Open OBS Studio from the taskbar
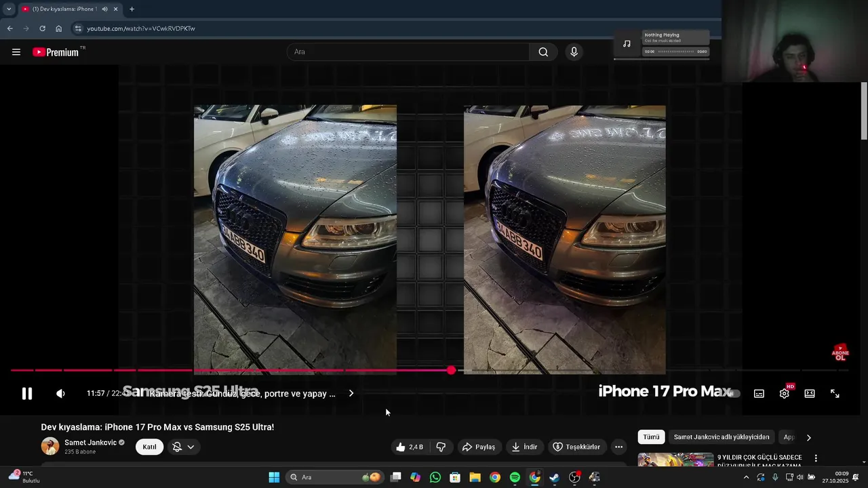This screenshot has width=868, height=488. point(575,477)
